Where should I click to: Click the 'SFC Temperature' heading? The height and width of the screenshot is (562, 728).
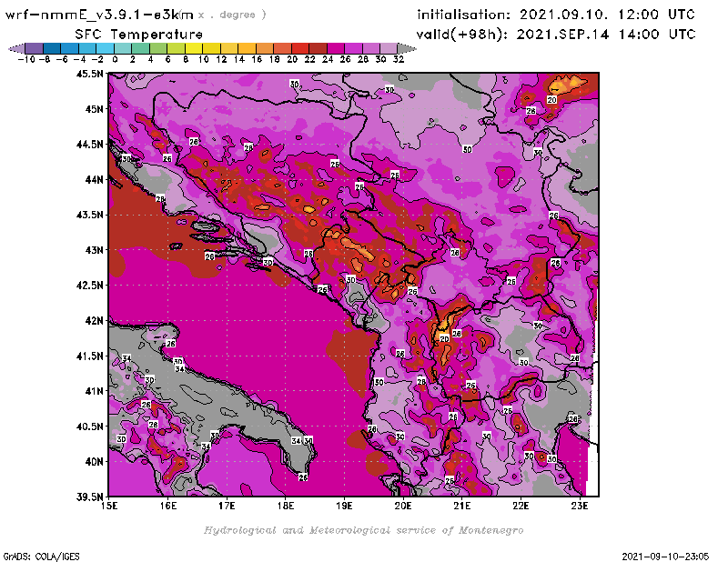139,35
